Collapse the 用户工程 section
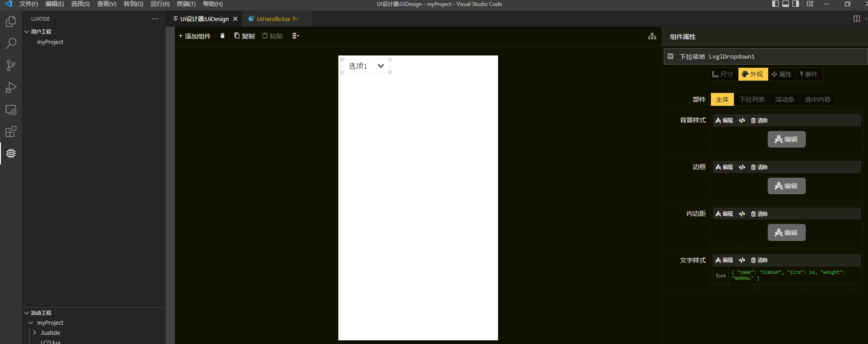 27,32
